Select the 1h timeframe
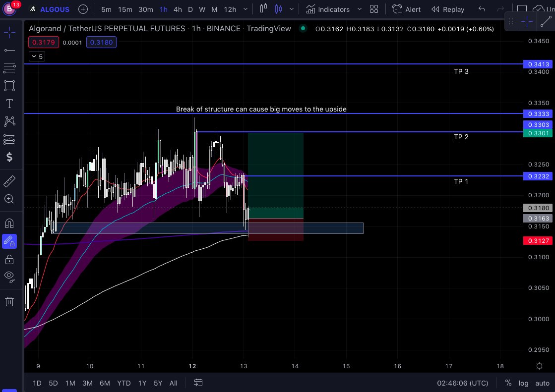The width and height of the screenshot is (555, 392). tap(164, 9)
